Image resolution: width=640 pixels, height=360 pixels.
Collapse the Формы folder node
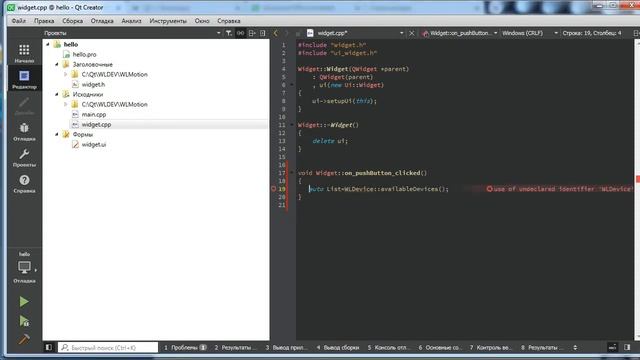pos(57,134)
